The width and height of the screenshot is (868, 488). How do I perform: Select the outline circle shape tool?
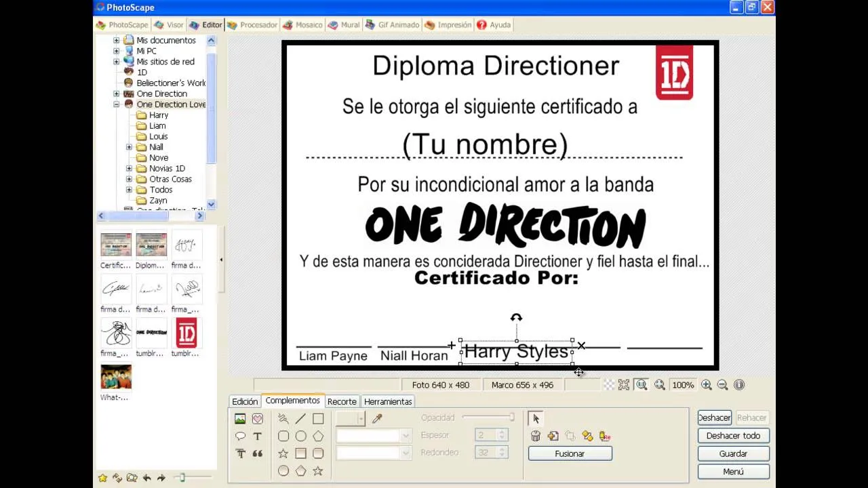[x=300, y=436]
